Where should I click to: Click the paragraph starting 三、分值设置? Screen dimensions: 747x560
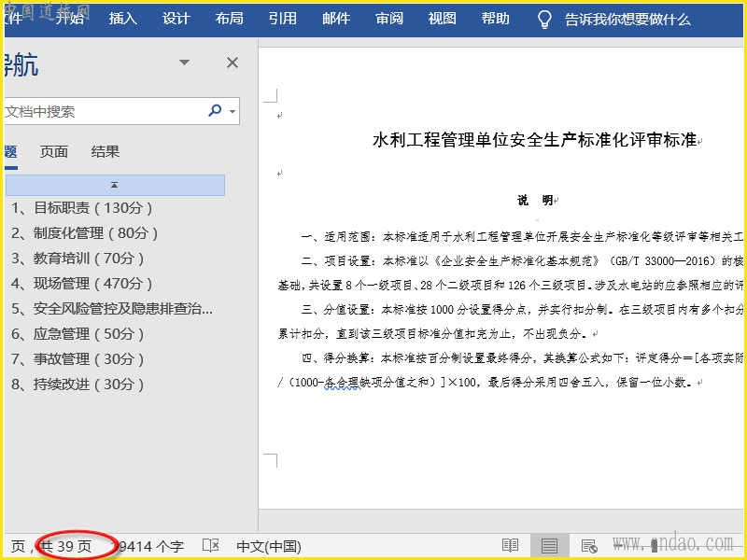point(510,321)
